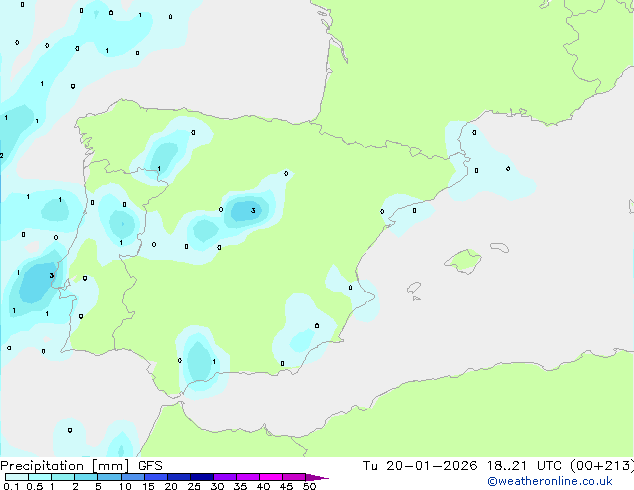Click the 45–50 mm legend color swatch
Screen dimensions: 634x490
pyautogui.click(x=294, y=477)
